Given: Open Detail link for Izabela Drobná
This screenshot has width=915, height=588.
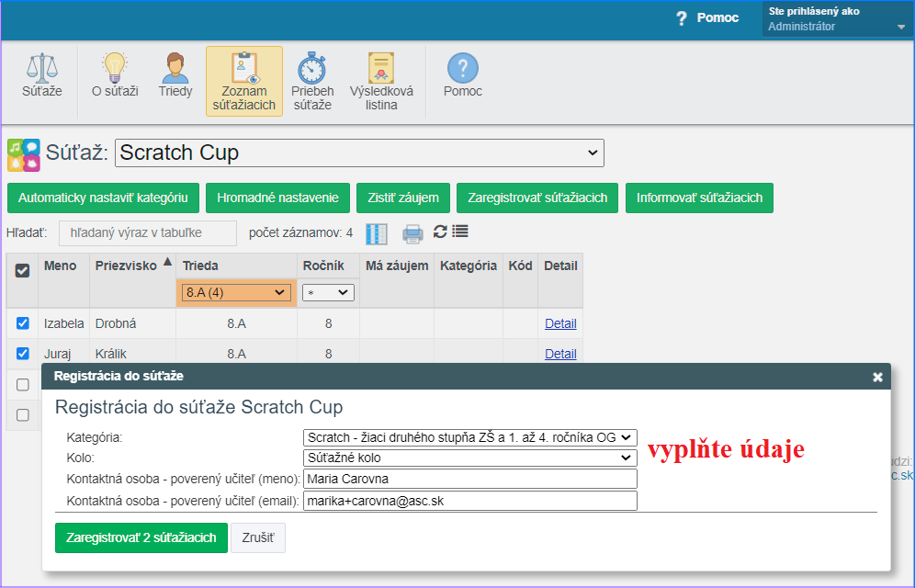Looking at the screenshot, I should point(560,323).
